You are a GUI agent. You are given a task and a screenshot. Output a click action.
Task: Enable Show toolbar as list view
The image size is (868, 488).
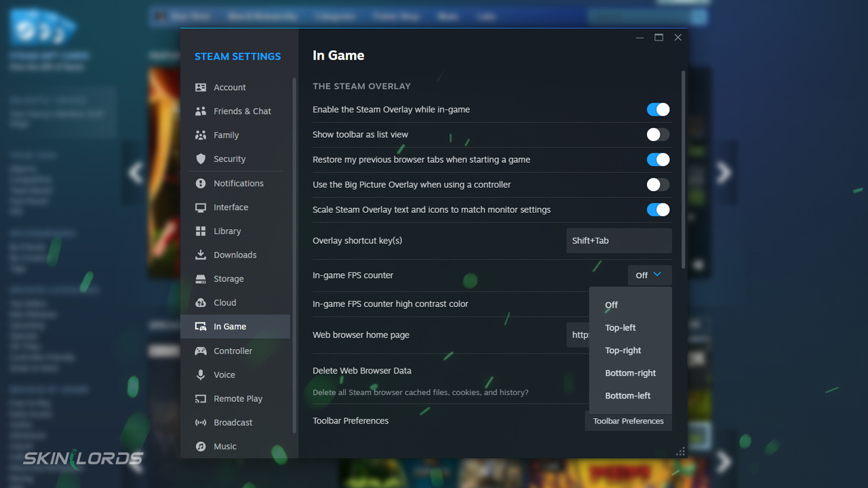658,135
